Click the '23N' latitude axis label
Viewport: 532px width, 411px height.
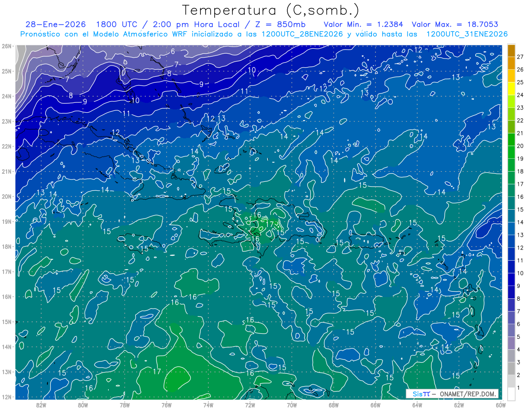click(x=7, y=121)
